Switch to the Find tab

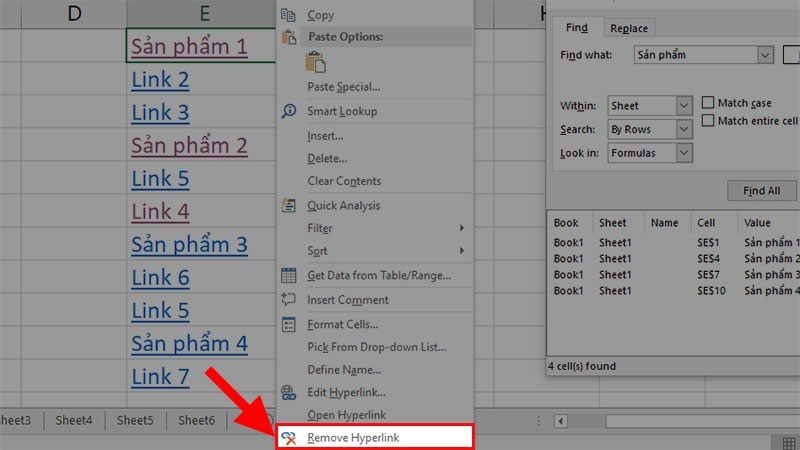click(x=577, y=28)
